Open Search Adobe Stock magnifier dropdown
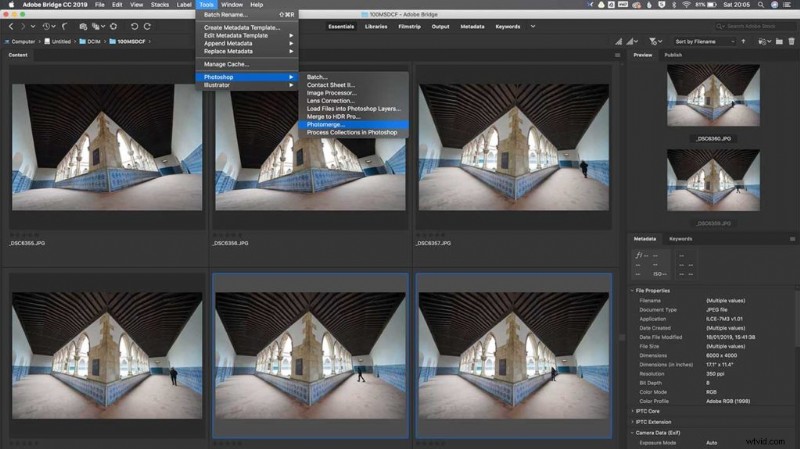The height and width of the screenshot is (449, 800). point(720,27)
